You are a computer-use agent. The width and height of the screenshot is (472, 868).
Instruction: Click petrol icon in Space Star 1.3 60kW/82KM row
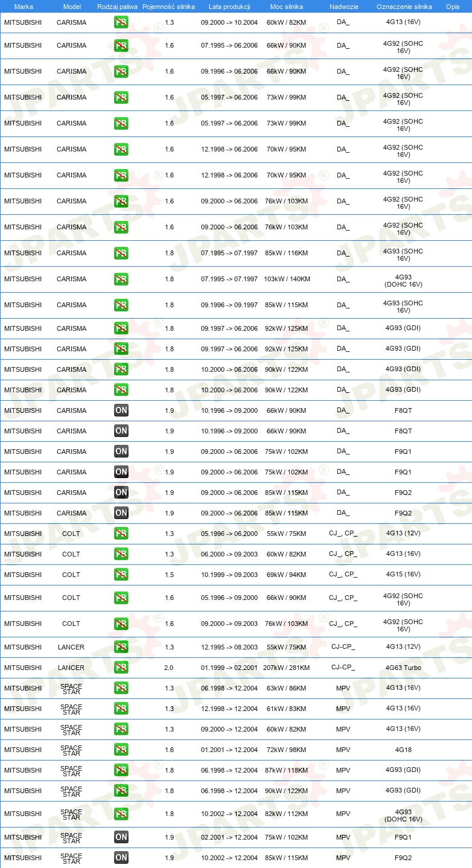[x=121, y=729]
